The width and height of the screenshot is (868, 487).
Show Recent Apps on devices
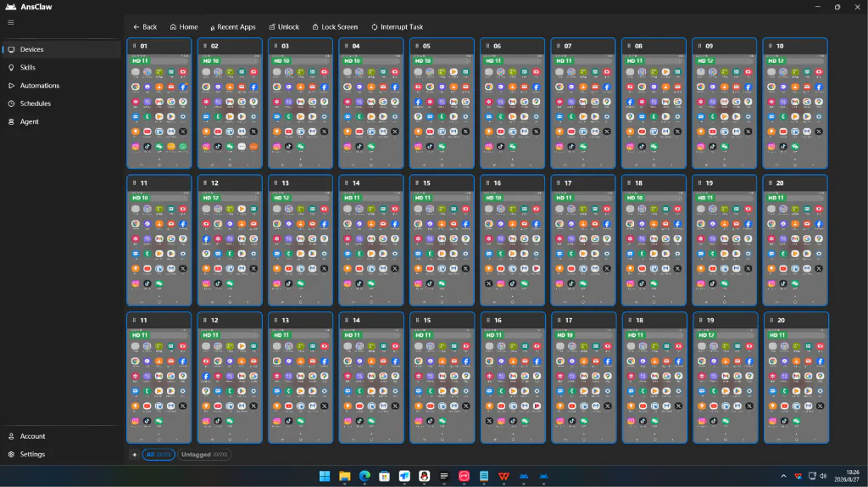point(232,26)
